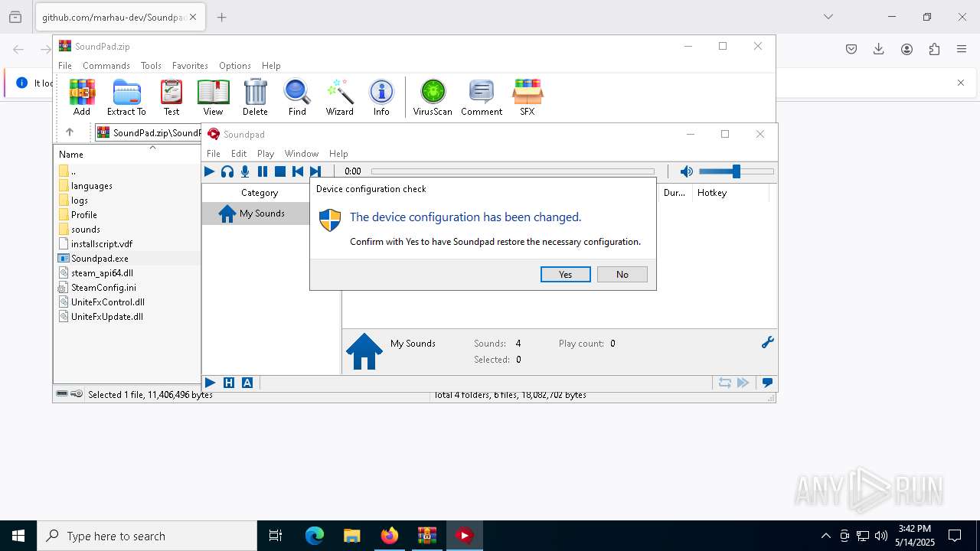Go up one folder in WinRAR
The height and width of the screenshot is (551, 980).
click(69, 132)
